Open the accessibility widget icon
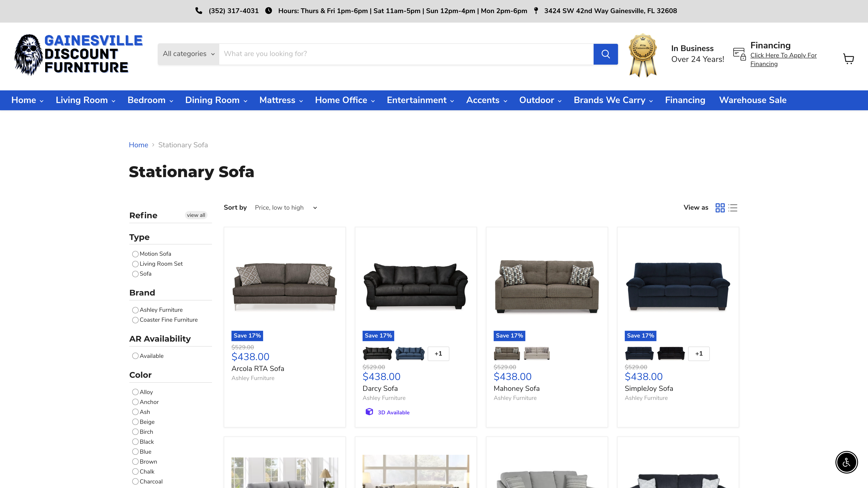The image size is (868, 488). click(x=846, y=462)
